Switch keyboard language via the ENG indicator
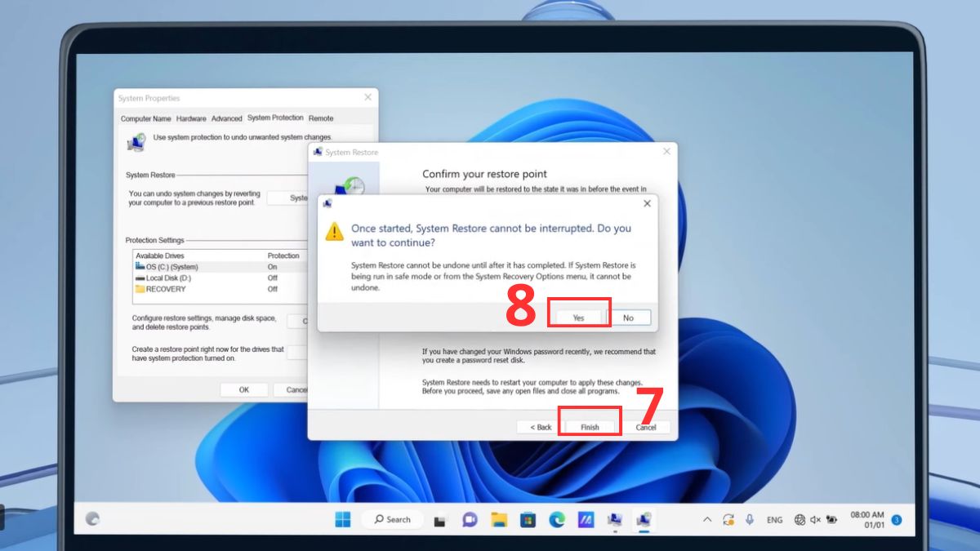This screenshot has width=980, height=551. tap(774, 519)
